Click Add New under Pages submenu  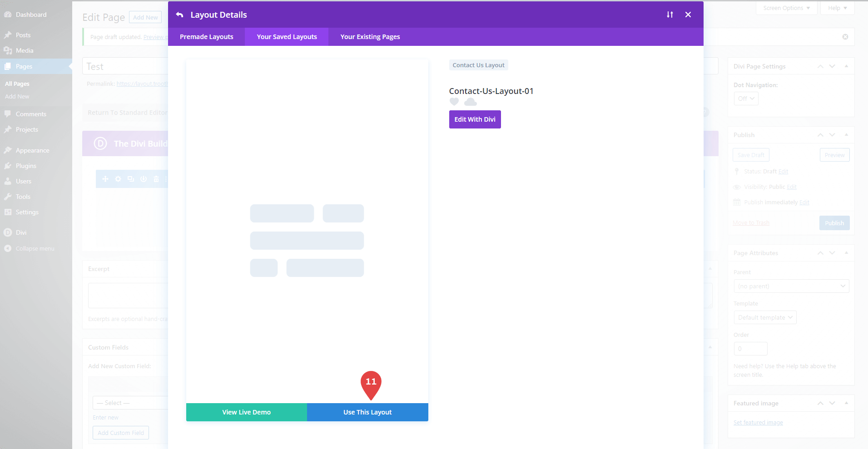(x=17, y=96)
